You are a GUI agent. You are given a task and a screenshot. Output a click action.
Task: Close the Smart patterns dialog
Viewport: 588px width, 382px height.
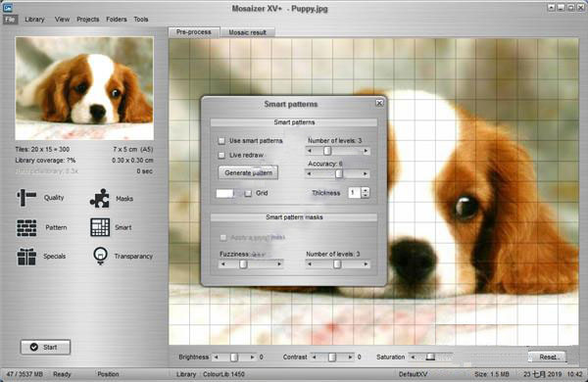pos(379,103)
